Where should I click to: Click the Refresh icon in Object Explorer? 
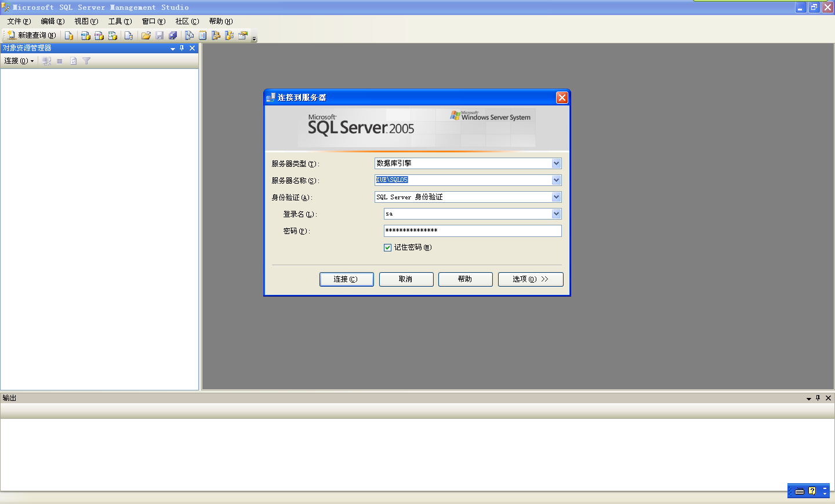click(x=73, y=61)
